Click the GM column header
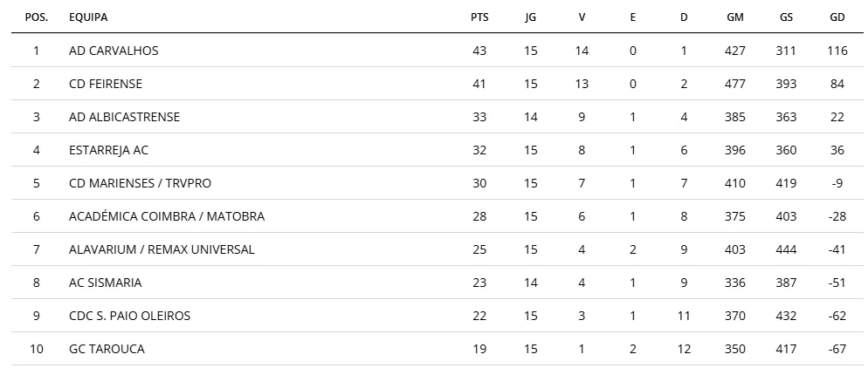Image resolution: width=868 pixels, height=375 pixels. click(x=734, y=17)
